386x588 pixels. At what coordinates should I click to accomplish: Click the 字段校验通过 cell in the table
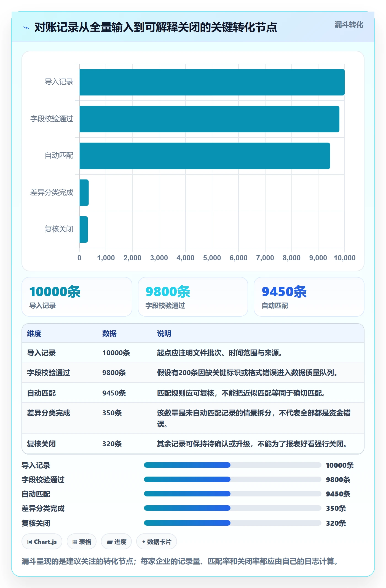pyautogui.click(x=49, y=373)
